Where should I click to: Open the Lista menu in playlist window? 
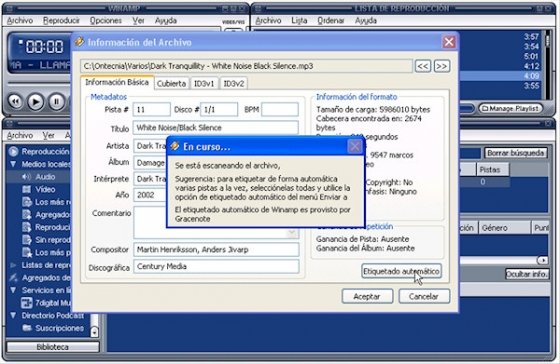click(299, 21)
